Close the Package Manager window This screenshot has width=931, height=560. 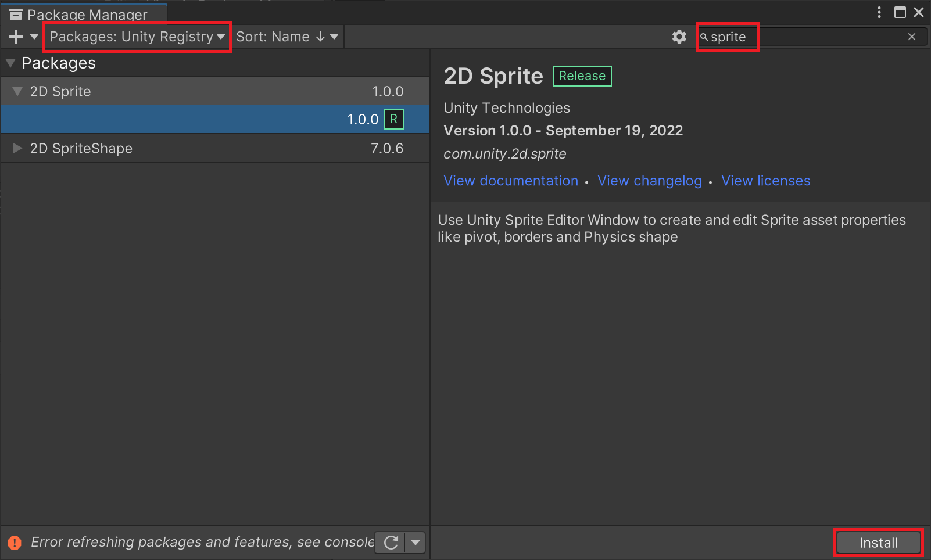tap(919, 12)
